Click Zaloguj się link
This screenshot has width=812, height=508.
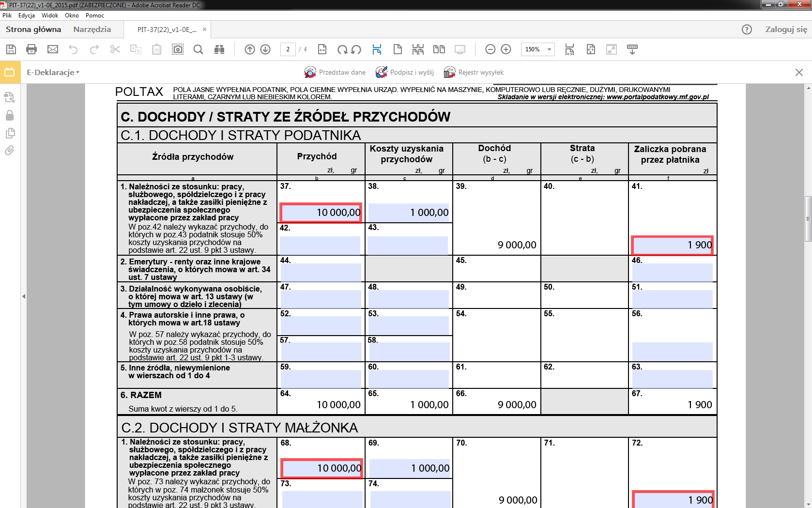(x=786, y=30)
